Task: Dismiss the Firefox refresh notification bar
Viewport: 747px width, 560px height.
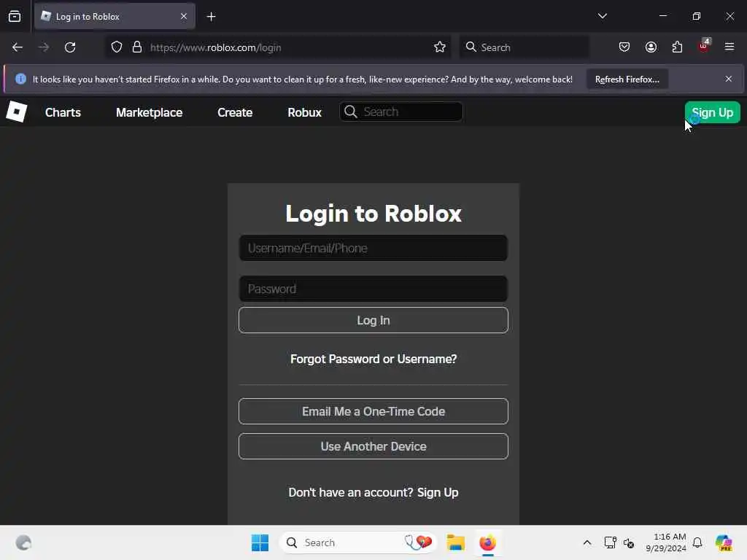Action: (729, 79)
